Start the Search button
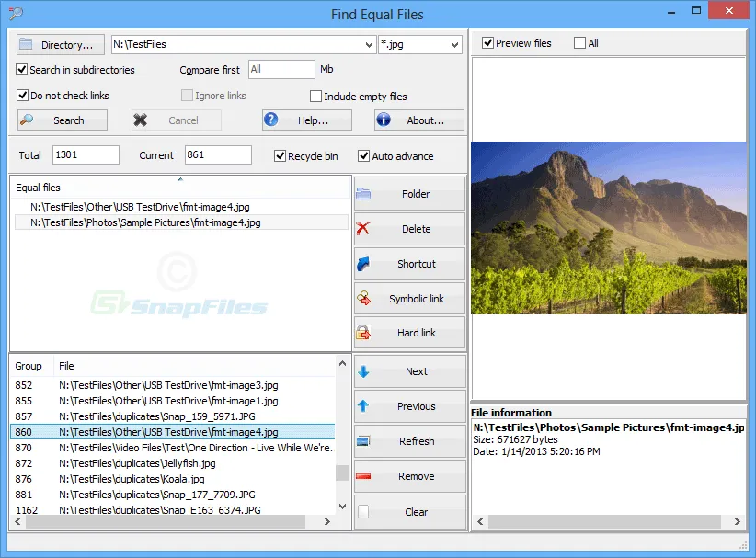The height and width of the screenshot is (558, 756). pyautogui.click(x=63, y=120)
